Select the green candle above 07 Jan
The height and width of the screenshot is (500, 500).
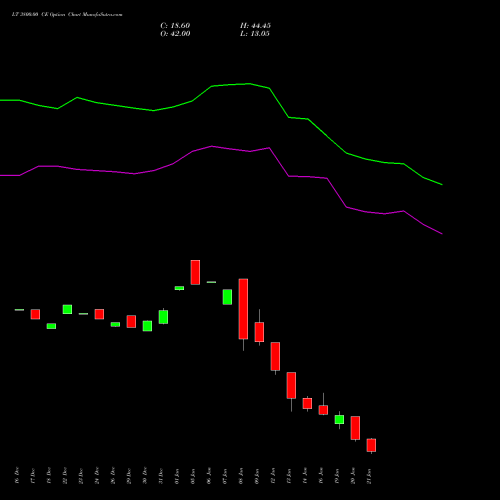point(227,297)
